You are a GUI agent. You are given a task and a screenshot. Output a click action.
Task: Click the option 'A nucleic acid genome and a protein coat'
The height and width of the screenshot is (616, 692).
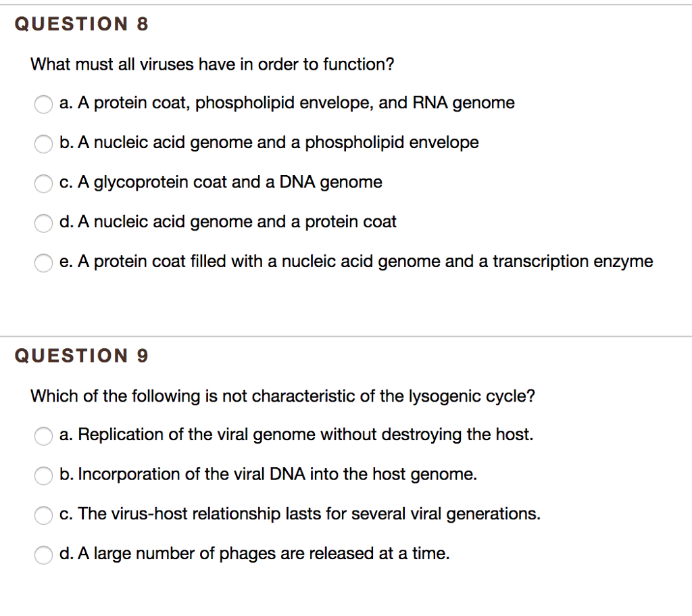(x=228, y=222)
